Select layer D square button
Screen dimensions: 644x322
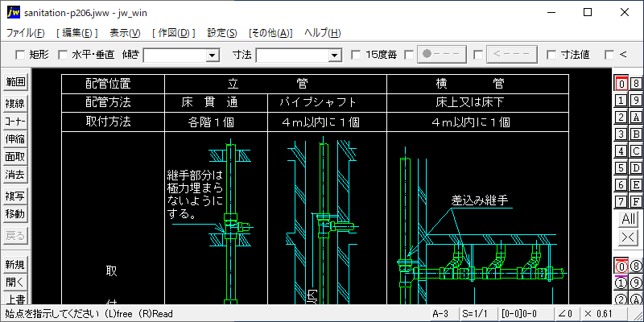(636, 167)
